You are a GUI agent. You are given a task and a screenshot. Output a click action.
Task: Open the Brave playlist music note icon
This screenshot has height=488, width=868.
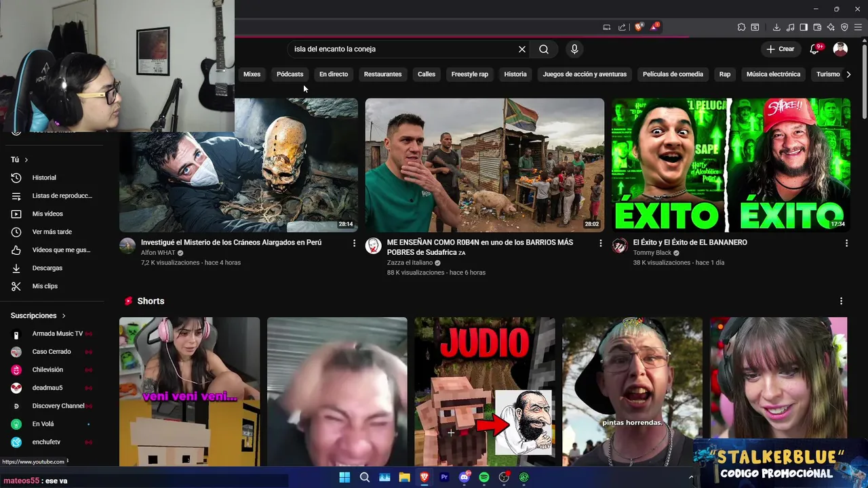[x=790, y=27]
